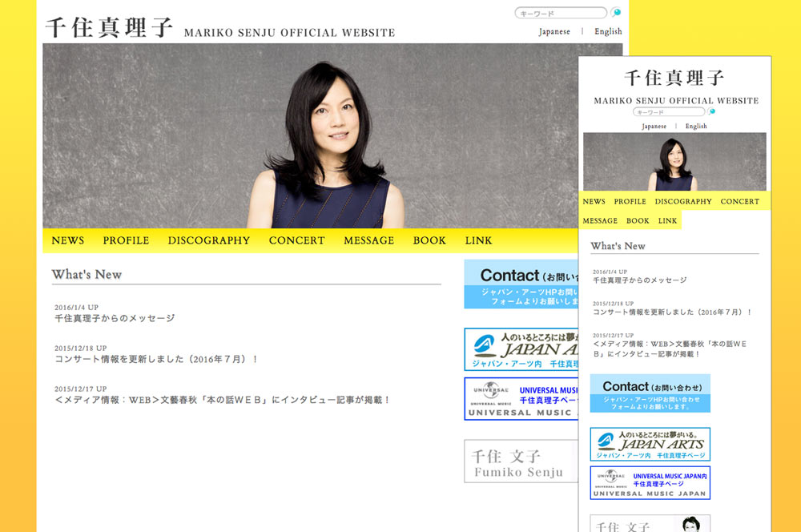801x532 pixels.
Task: Click the search magnifier icon in desktop header
Action: coord(616,13)
